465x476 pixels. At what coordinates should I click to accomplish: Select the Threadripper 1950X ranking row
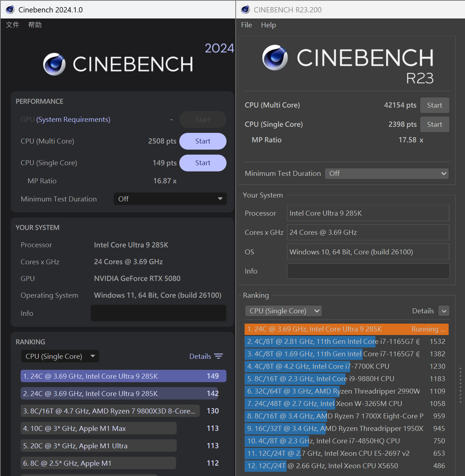click(347, 428)
